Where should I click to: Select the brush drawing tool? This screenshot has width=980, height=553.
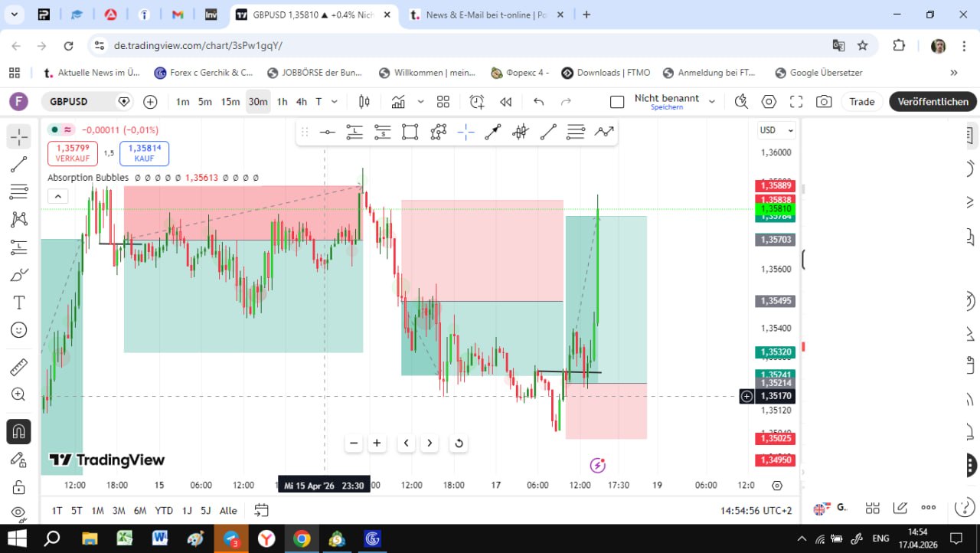click(18, 275)
